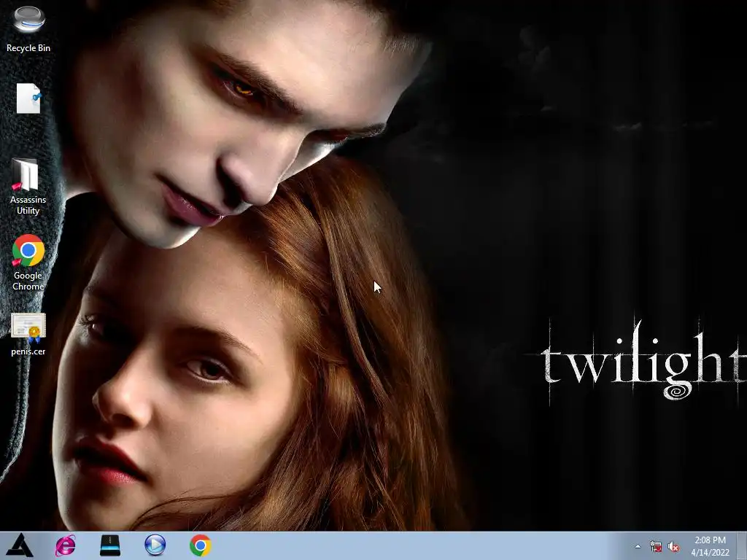Open the Start menu triangle logo button
Screen dimensions: 747x560
click(x=20, y=545)
